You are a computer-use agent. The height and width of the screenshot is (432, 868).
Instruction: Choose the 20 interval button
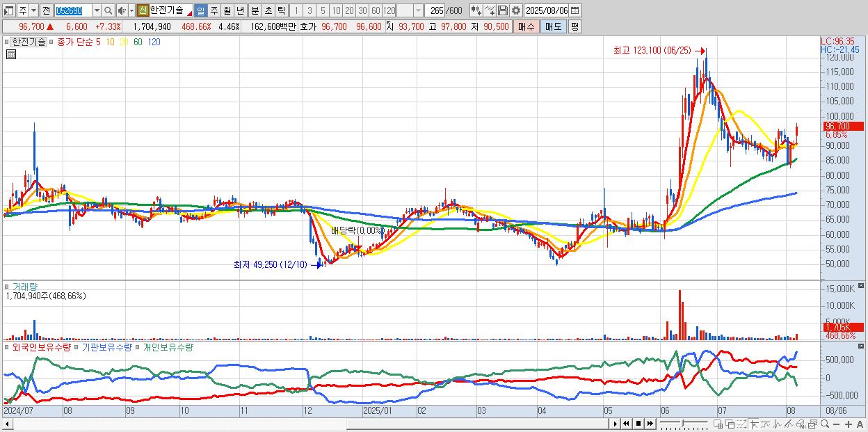(x=349, y=10)
